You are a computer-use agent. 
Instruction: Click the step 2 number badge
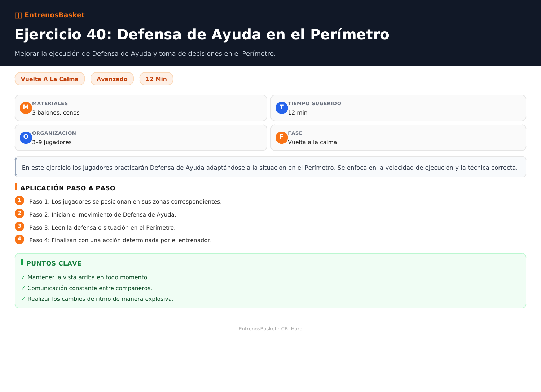click(x=19, y=213)
